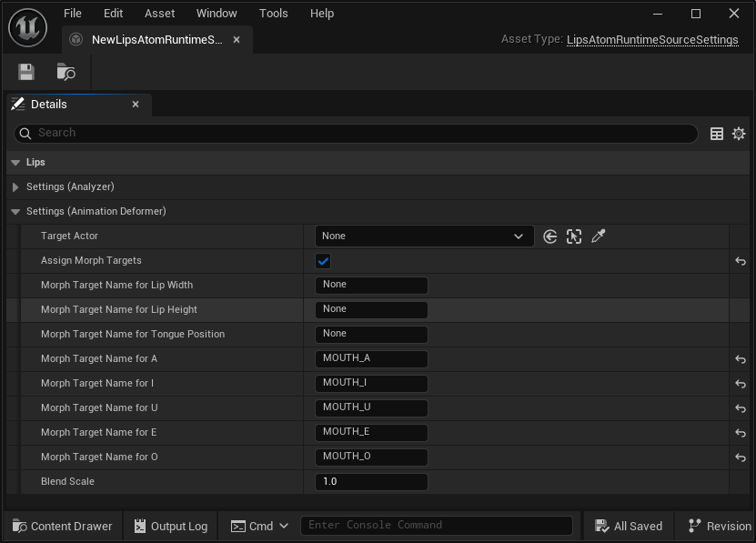Expand the Settings (Analyzer) section
Image resolution: width=756 pixels, height=543 pixels.
pyautogui.click(x=15, y=187)
